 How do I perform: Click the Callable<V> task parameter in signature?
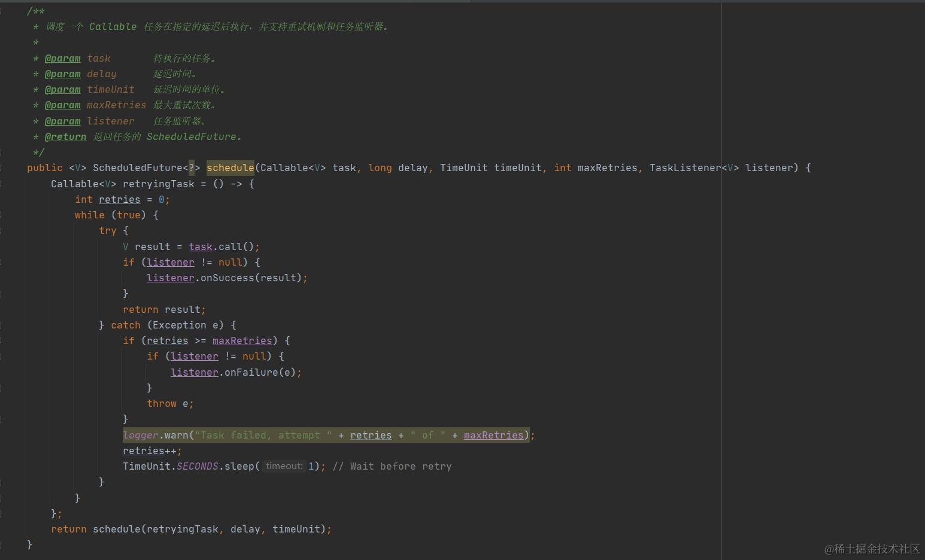(308, 168)
